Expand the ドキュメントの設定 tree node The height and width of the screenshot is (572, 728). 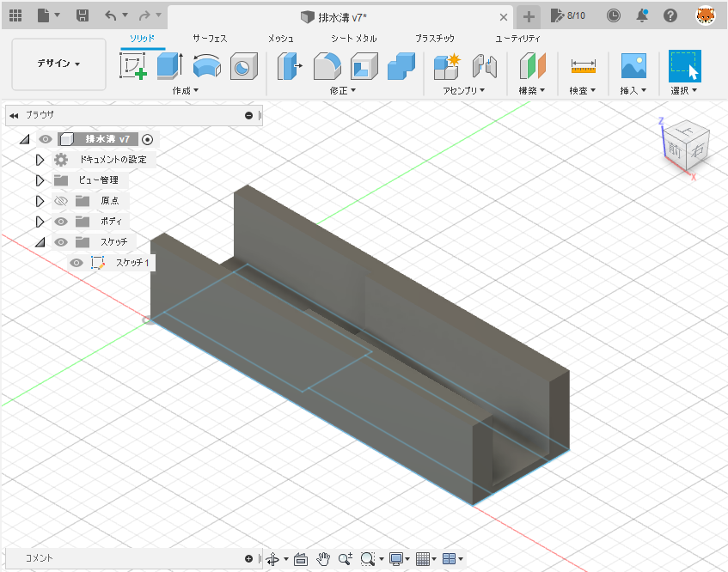coord(38,159)
